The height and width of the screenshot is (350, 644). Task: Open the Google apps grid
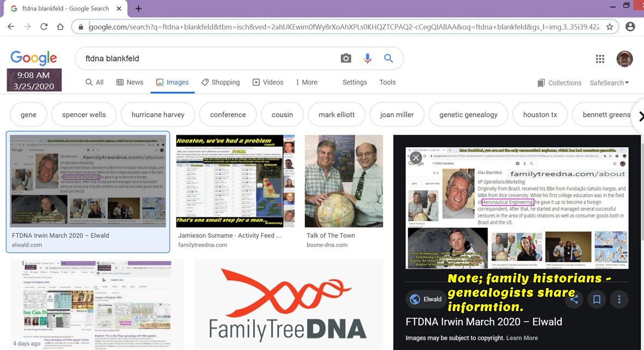(x=600, y=59)
